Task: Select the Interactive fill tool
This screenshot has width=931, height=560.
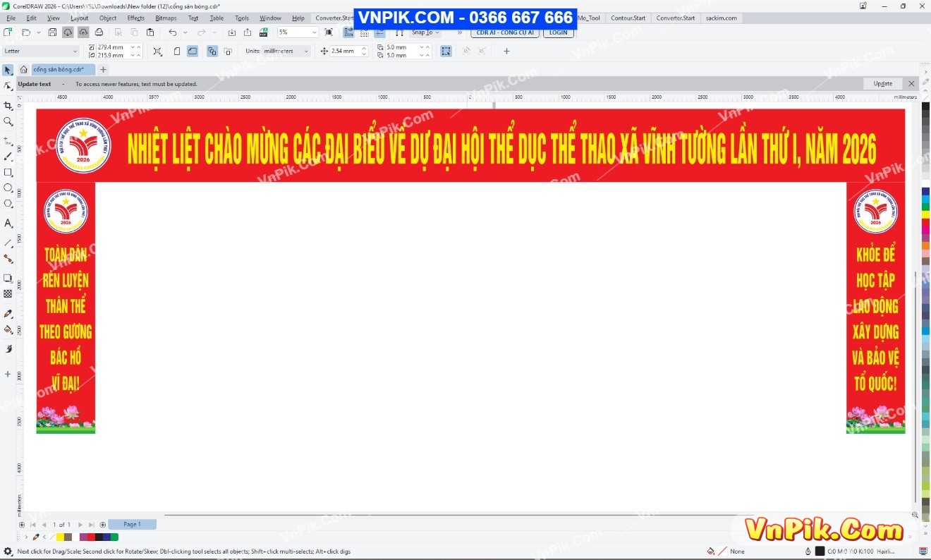Action: [8, 329]
